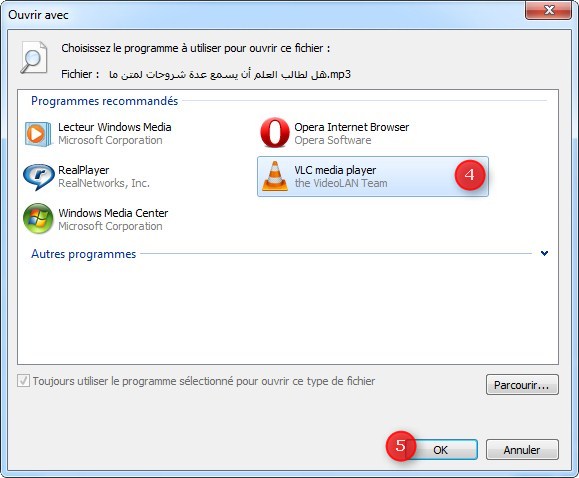
Task: Expand the Autres programmes section arrow
Action: (544, 253)
